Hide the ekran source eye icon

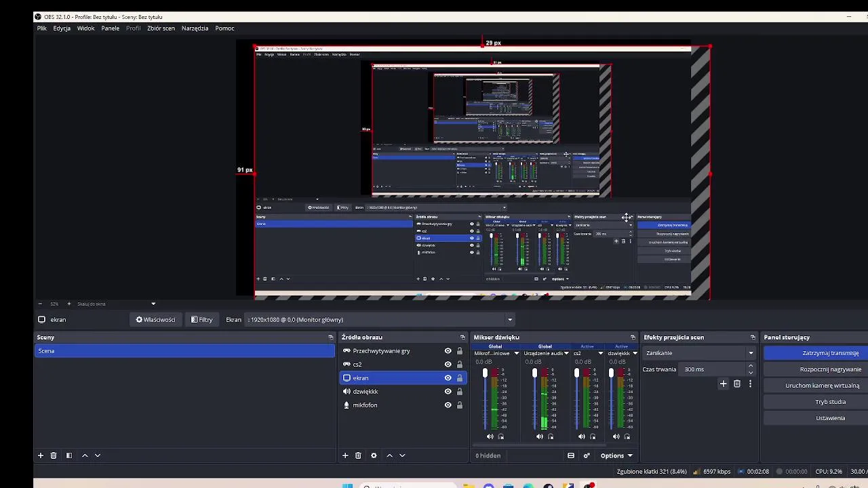pos(448,378)
